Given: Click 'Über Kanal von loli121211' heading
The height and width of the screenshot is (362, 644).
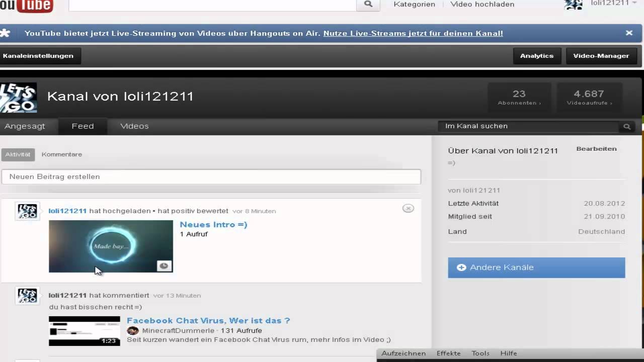Looking at the screenshot, I should [x=503, y=151].
